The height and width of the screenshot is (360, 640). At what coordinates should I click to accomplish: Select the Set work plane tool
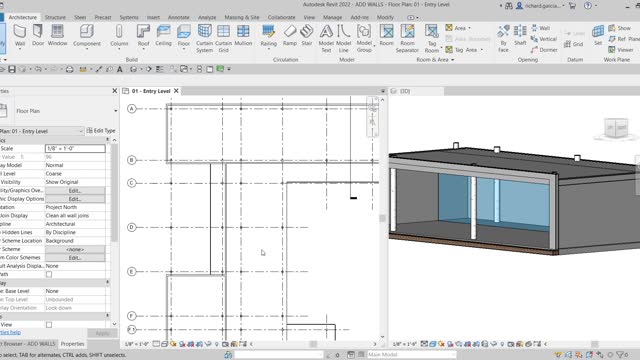pyautogui.click(x=598, y=35)
